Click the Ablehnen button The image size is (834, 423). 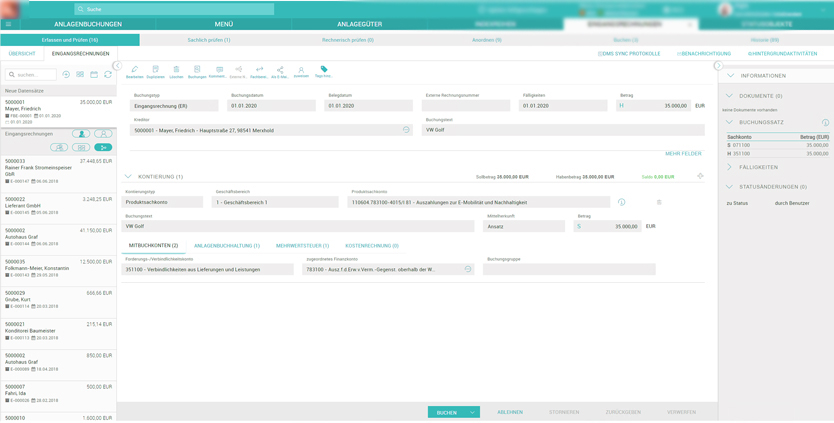point(510,412)
